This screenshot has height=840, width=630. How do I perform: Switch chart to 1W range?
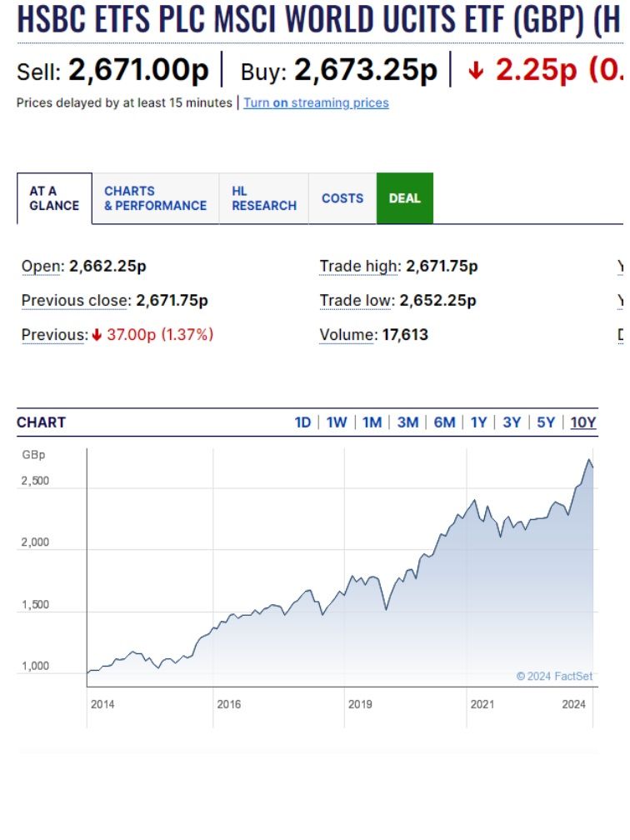click(337, 422)
